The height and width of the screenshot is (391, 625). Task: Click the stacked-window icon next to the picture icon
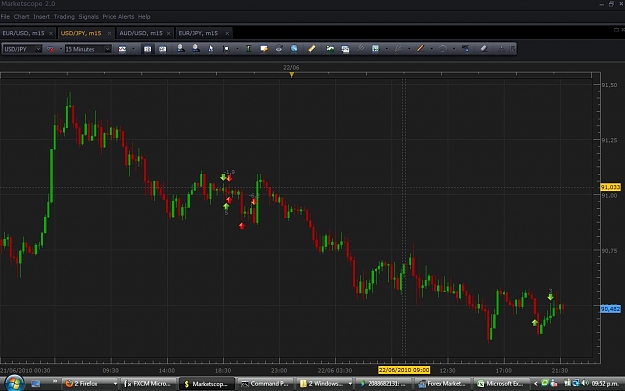click(x=345, y=49)
